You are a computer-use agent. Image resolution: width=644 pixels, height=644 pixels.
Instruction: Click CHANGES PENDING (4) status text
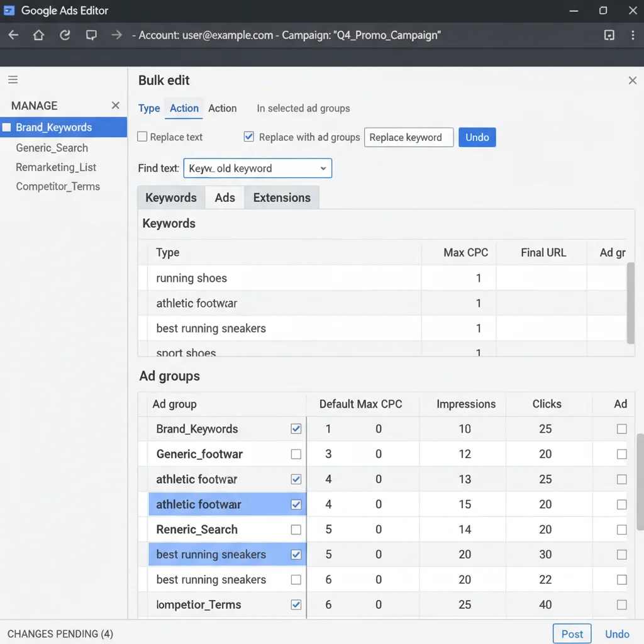point(60,634)
